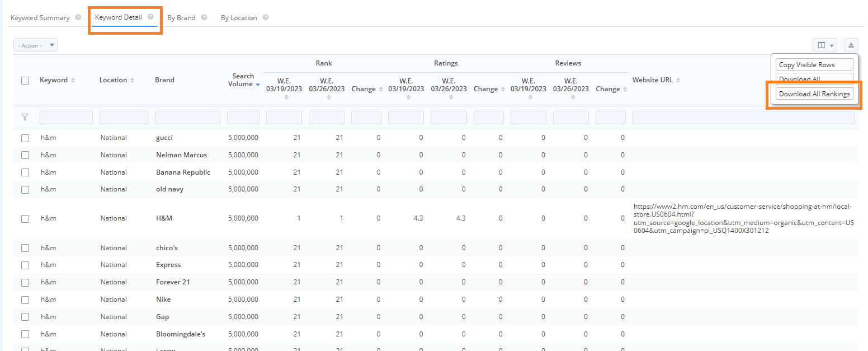Sort by Location column arrows

[x=132, y=81]
